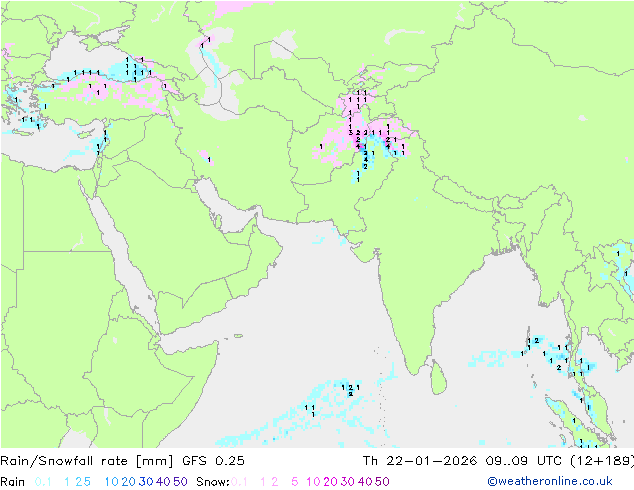
Task: Pick the snow legend 50 color value
Action: click(383, 482)
